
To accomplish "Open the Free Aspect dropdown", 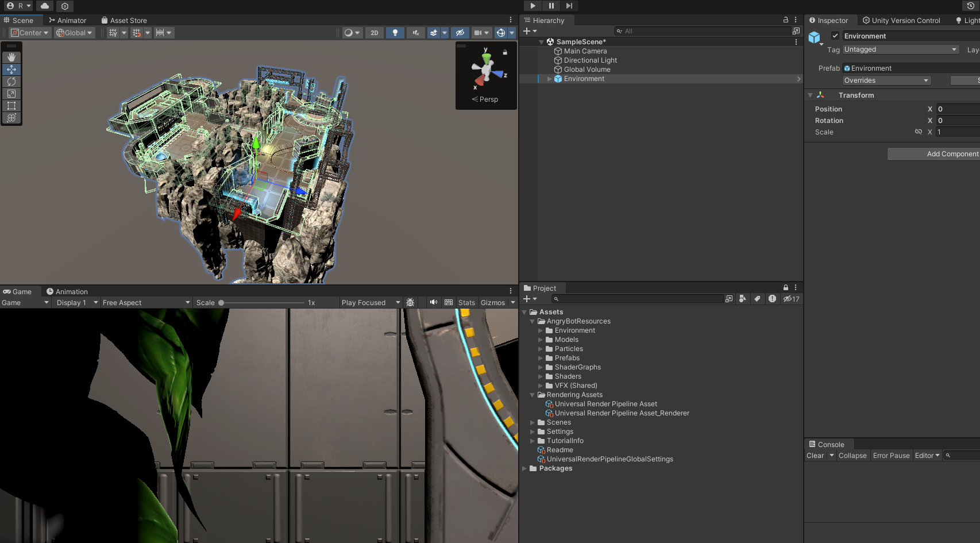I will (146, 303).
